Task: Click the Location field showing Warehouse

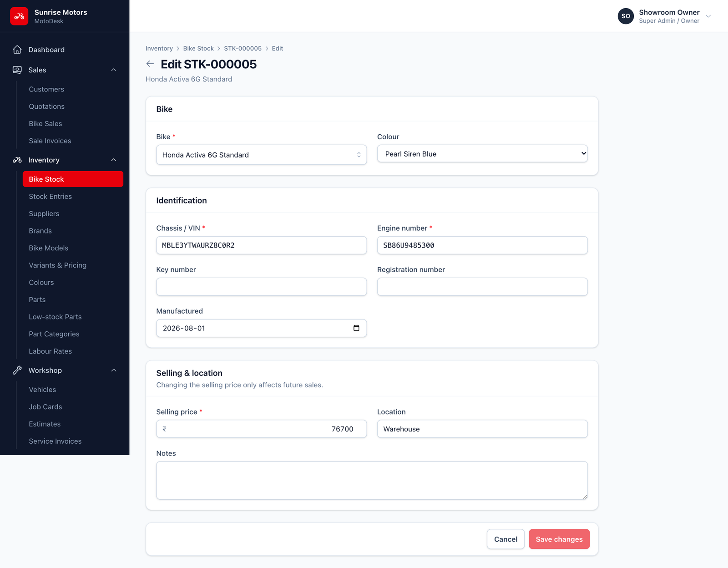Action: (482, 429)
